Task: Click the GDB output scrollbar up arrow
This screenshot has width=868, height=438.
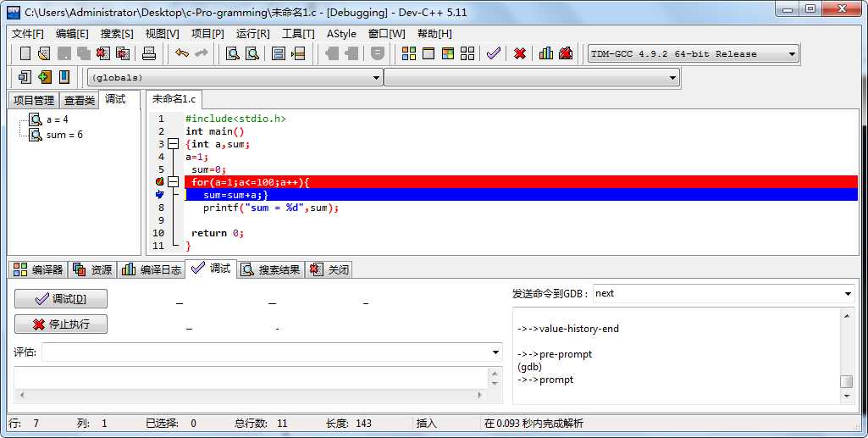Action: [847, 316]
